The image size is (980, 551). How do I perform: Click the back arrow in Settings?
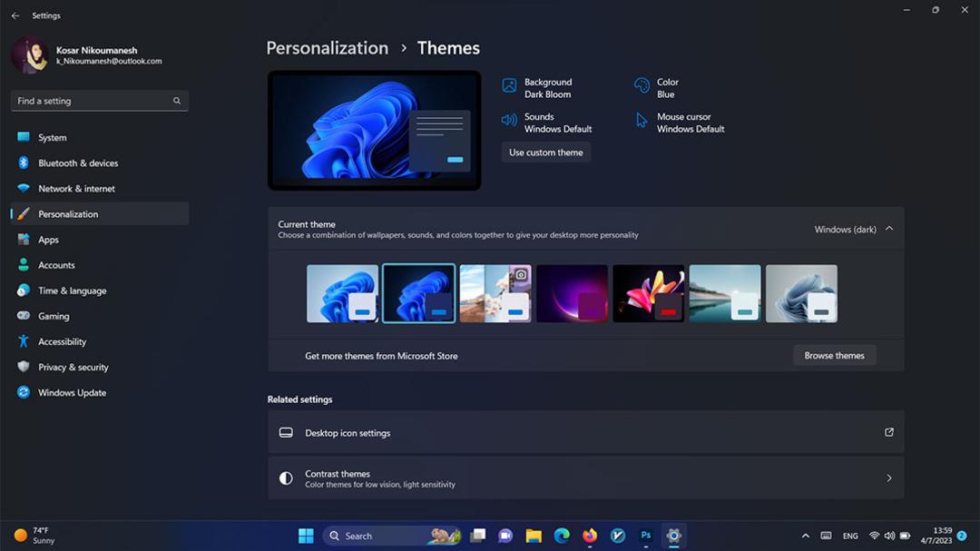[x=15, y=15]
